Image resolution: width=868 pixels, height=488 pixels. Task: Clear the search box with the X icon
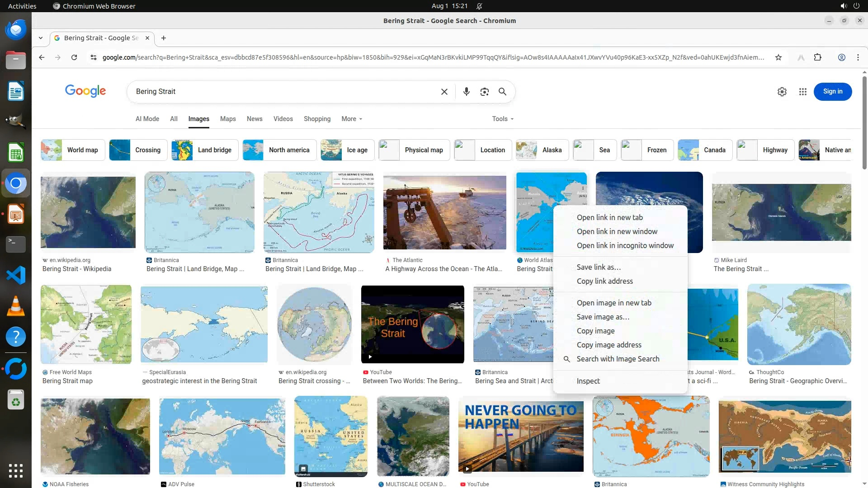pos(444,92)
